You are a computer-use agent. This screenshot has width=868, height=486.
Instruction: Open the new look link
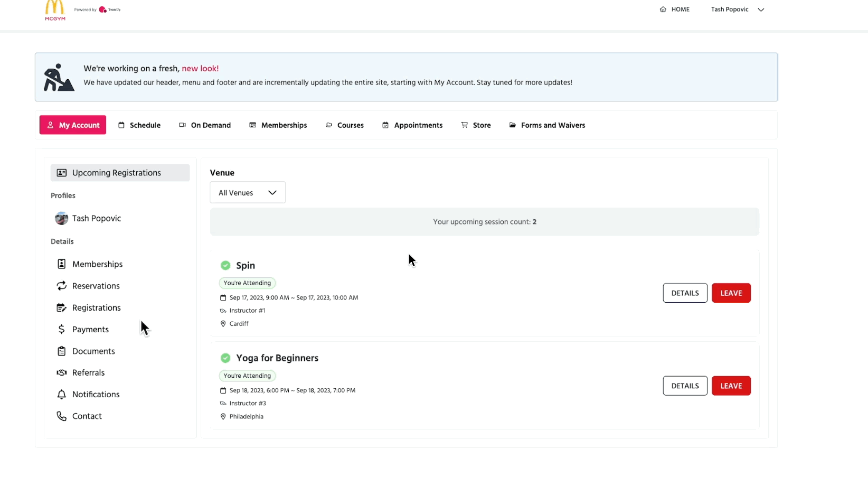click(x=200, y=68)
